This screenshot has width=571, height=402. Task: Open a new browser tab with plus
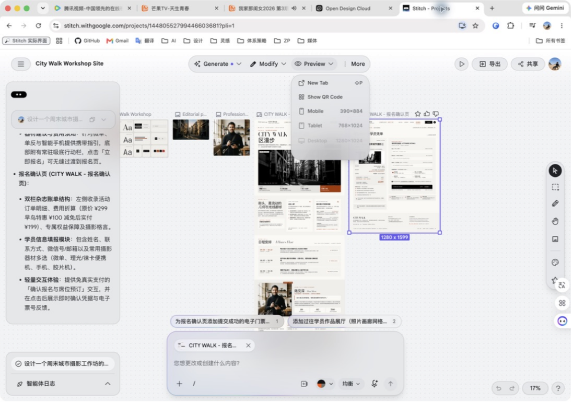tap(492, 8)
